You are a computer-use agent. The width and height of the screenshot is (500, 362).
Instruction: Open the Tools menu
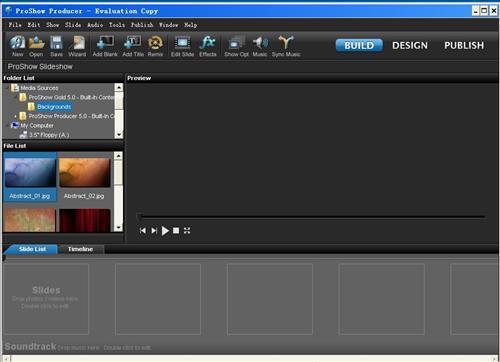point(117,25)
